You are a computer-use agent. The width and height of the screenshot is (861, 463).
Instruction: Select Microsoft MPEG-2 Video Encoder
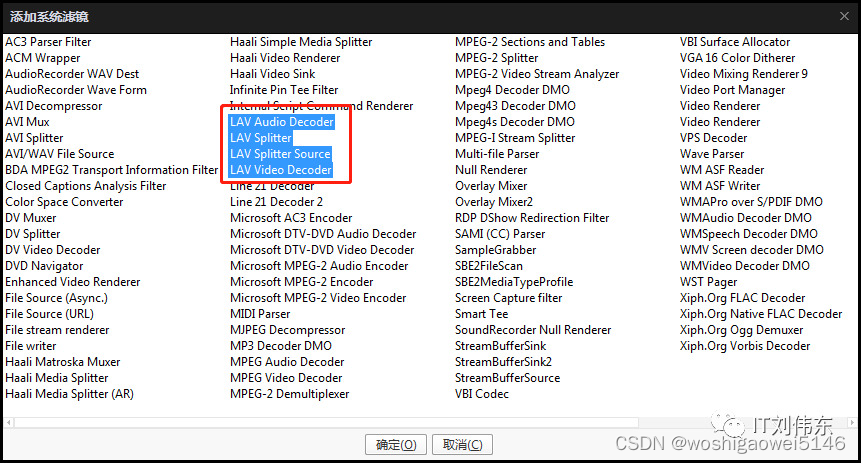(318, 298)
